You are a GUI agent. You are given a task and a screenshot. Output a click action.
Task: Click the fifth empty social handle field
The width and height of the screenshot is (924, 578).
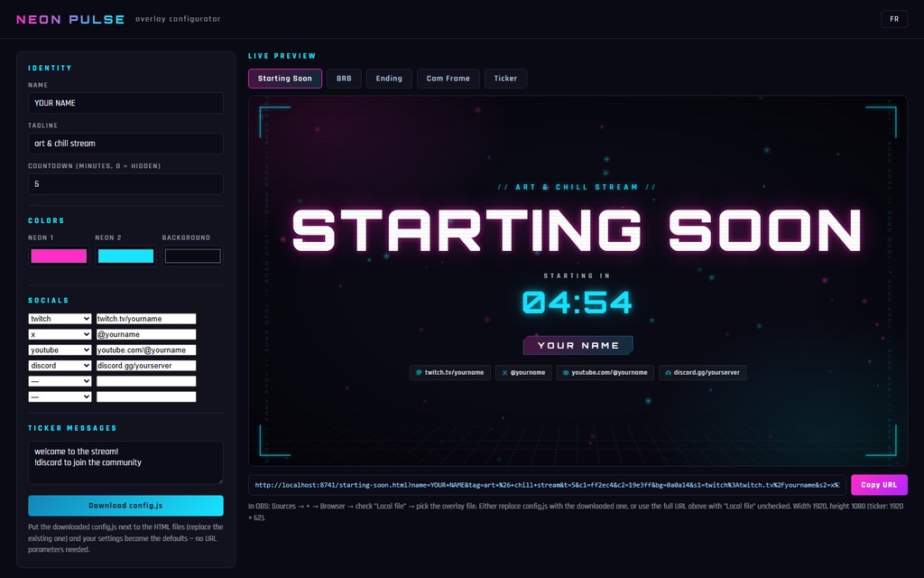click(146, 381)
